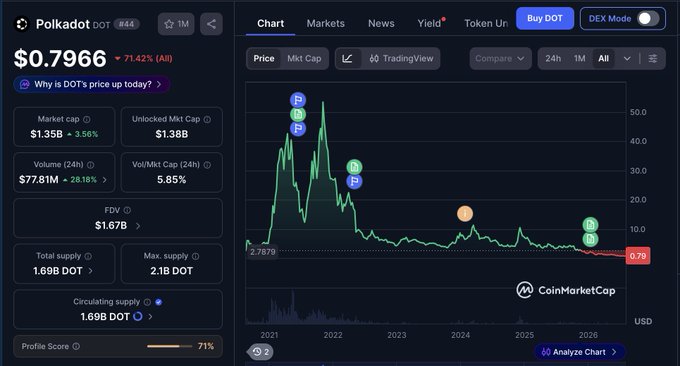Open Market cap info tooltip icon

pos(87,119)
